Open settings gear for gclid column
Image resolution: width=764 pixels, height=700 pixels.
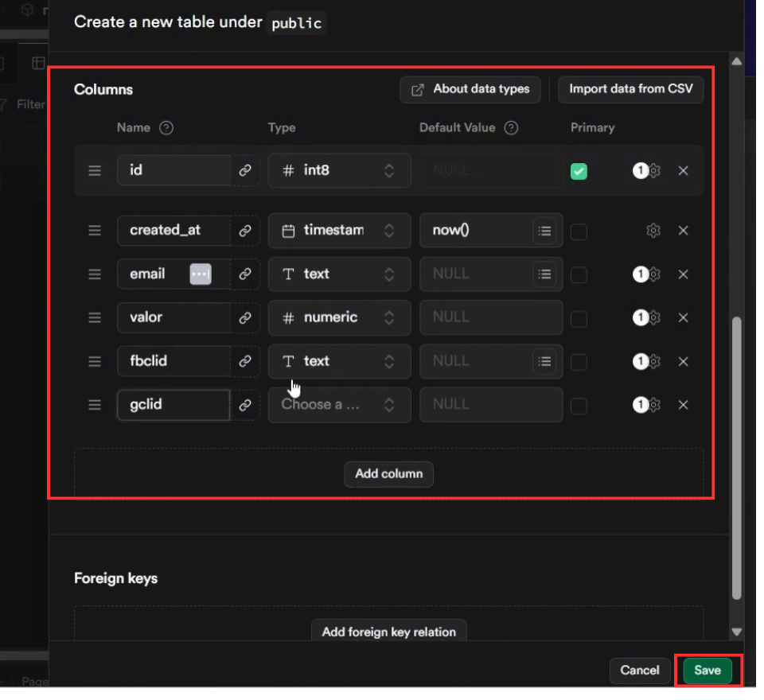pos(654,405)
